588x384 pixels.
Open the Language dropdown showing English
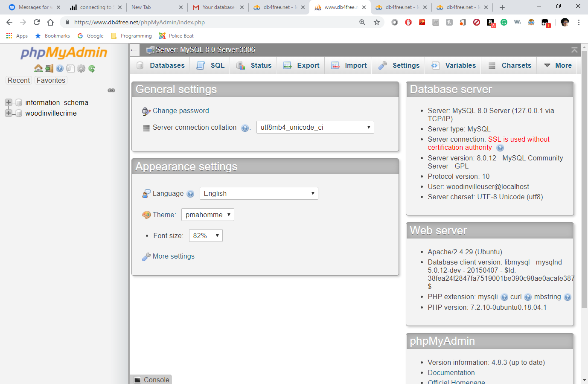[x=259, y=193]
